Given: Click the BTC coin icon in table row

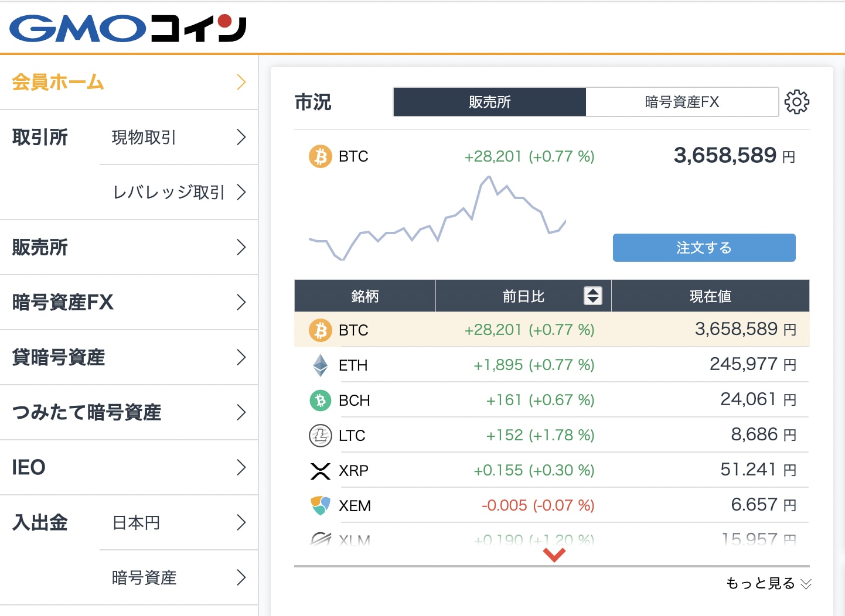Looking at the screenshot, I should pos(321,330).
